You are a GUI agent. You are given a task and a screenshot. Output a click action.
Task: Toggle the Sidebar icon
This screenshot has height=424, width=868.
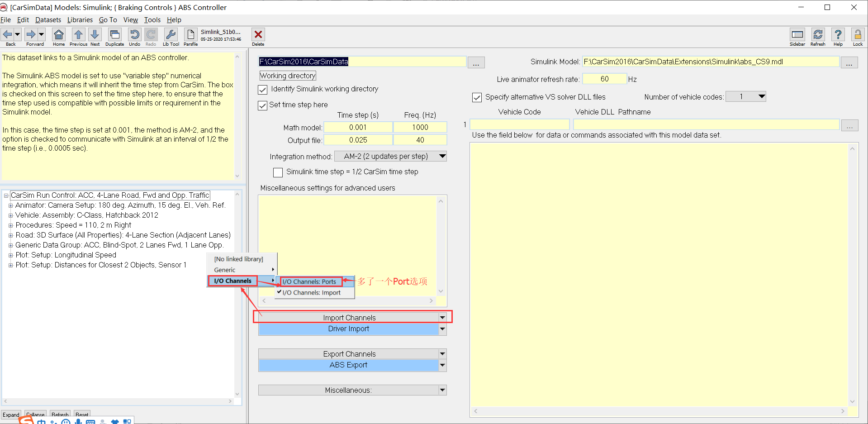(797, 34)
